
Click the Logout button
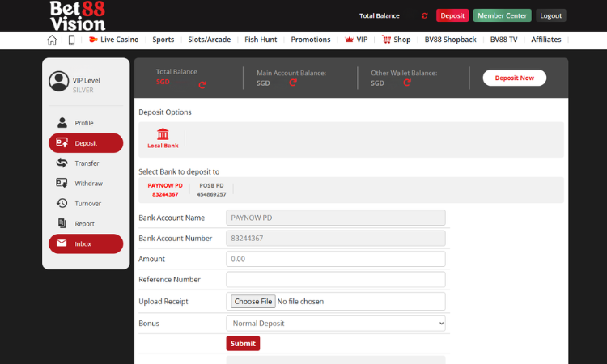coord(550,15)
